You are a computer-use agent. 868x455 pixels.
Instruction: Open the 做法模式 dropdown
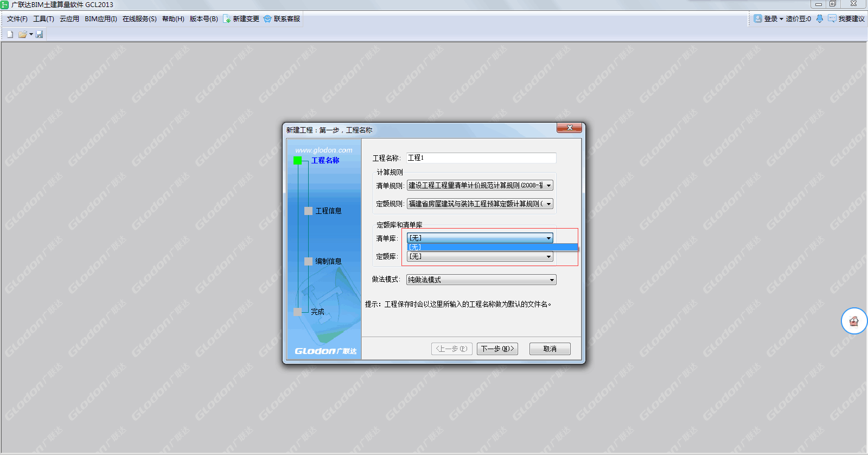pos(481,280)
